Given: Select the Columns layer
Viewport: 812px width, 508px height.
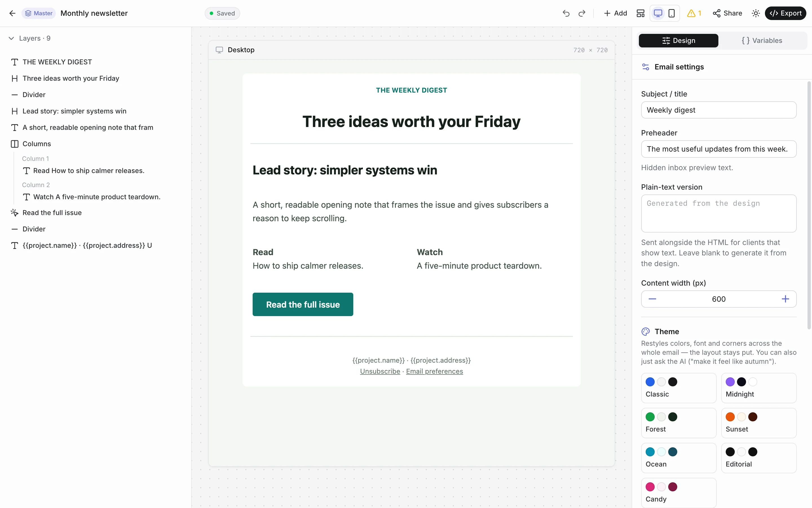Looking at the screenshot, I should coord(96,144).
